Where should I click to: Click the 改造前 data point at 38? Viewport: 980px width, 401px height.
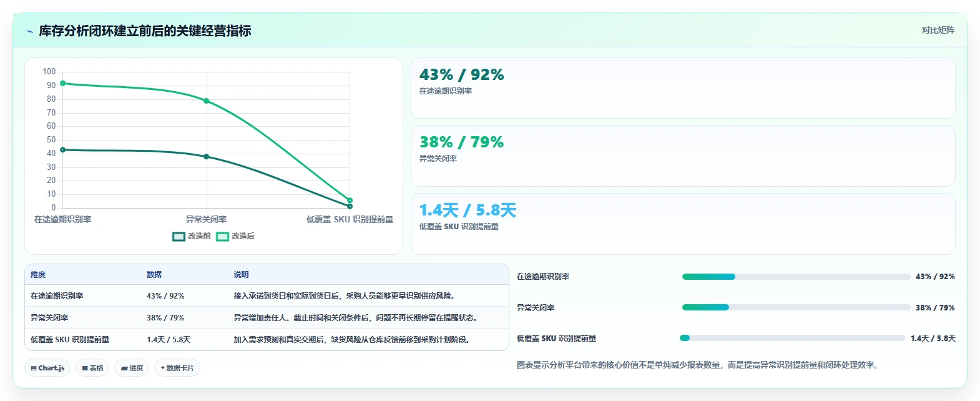[206, 157]
